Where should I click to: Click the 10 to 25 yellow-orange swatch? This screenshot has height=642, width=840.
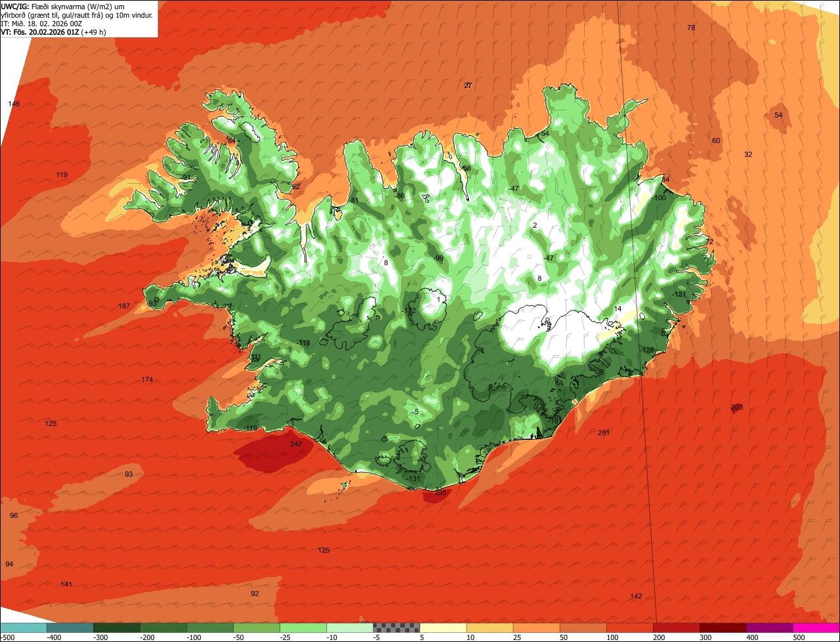(490, 628)
